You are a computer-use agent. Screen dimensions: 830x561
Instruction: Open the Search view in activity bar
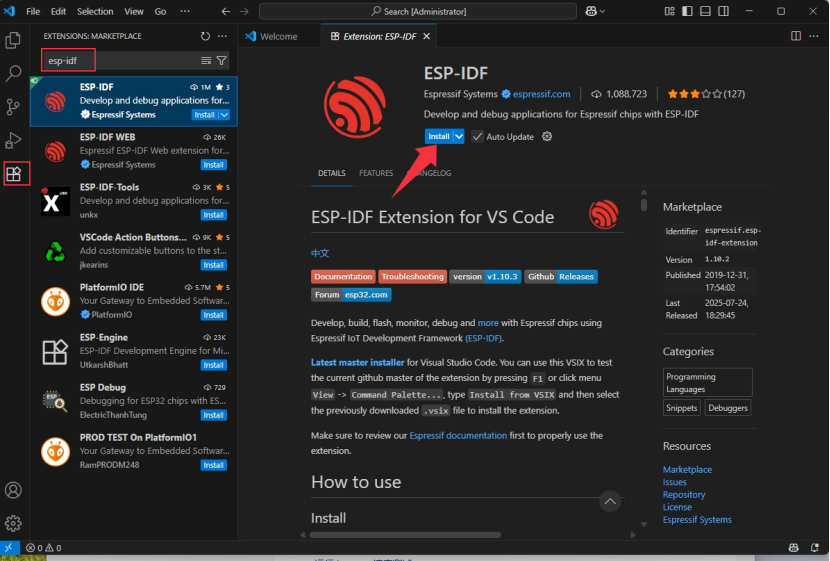tap(13, 73)
